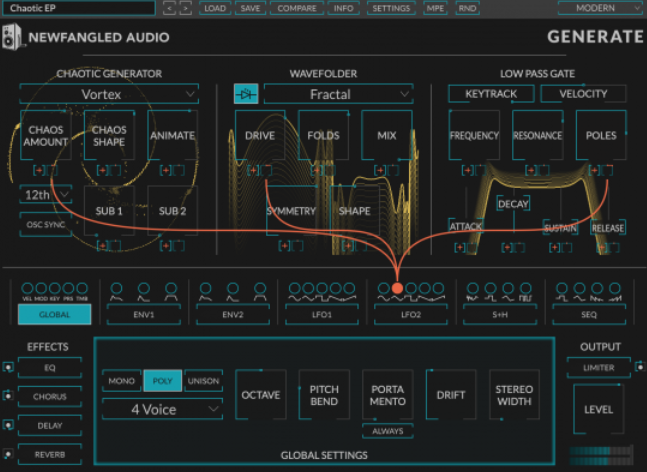Switch to the ENV2 tab

click(233, 314)
